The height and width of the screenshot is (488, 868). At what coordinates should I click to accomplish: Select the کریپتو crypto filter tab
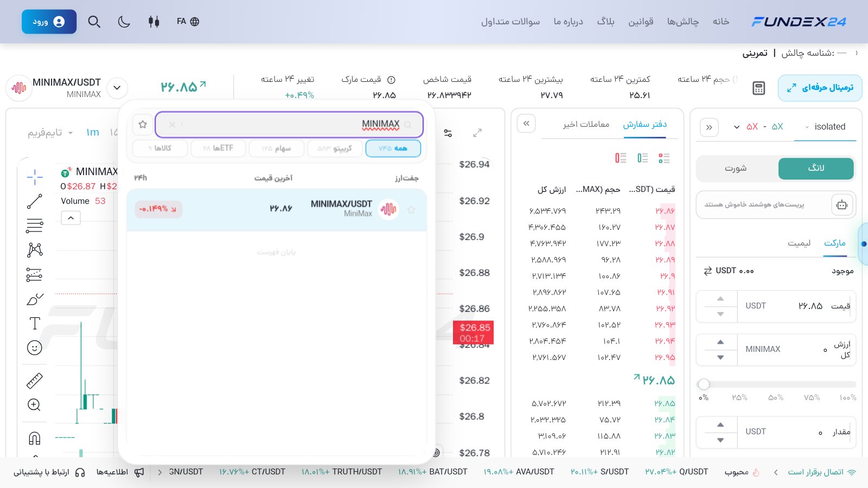tap(335, 149)
